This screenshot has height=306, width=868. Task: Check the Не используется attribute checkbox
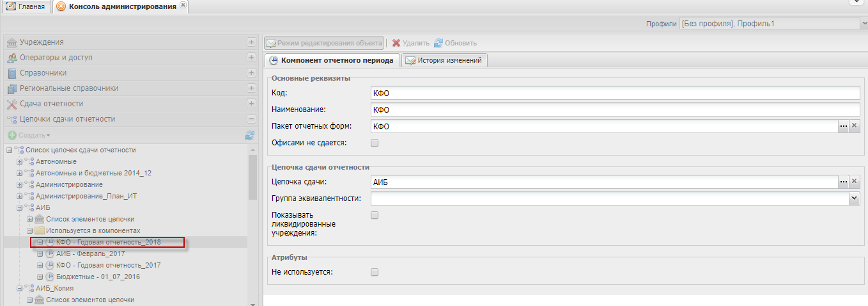click(x=375, y=272)
